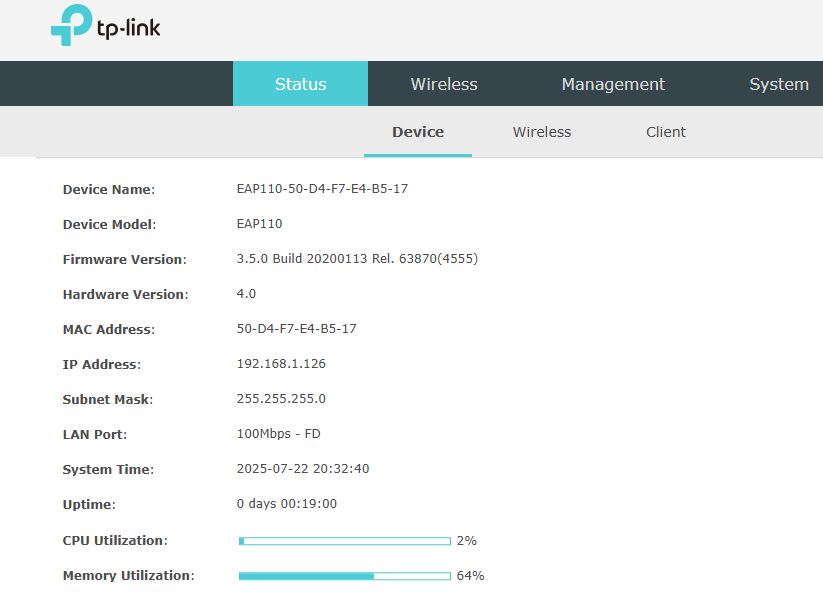
Task: Click the 64% memory percentage value
Action: click(470, 576)
